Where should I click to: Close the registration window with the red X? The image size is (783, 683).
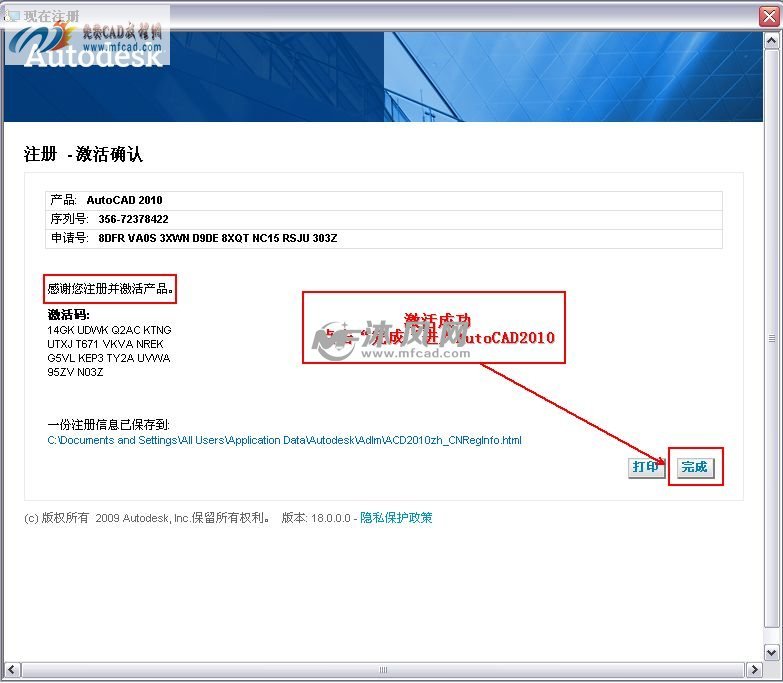point(770,16)
